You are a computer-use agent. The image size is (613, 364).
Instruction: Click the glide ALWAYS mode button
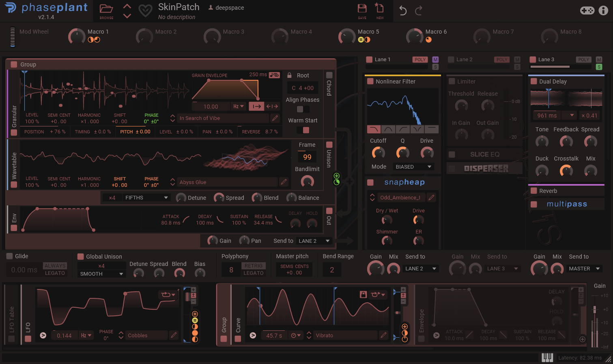[55, 266]
